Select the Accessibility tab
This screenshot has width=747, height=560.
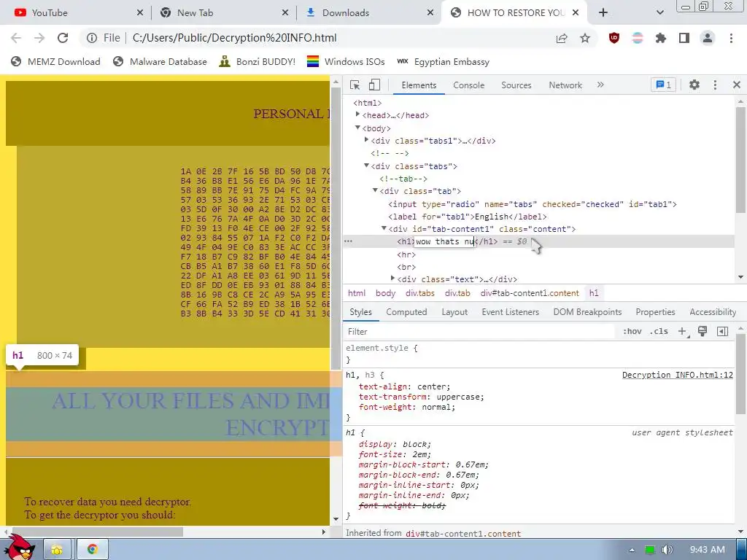tap(713, 312)
